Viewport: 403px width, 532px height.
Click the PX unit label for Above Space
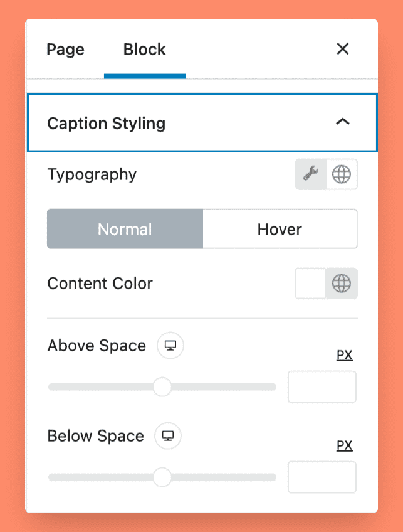coord(344,355)
